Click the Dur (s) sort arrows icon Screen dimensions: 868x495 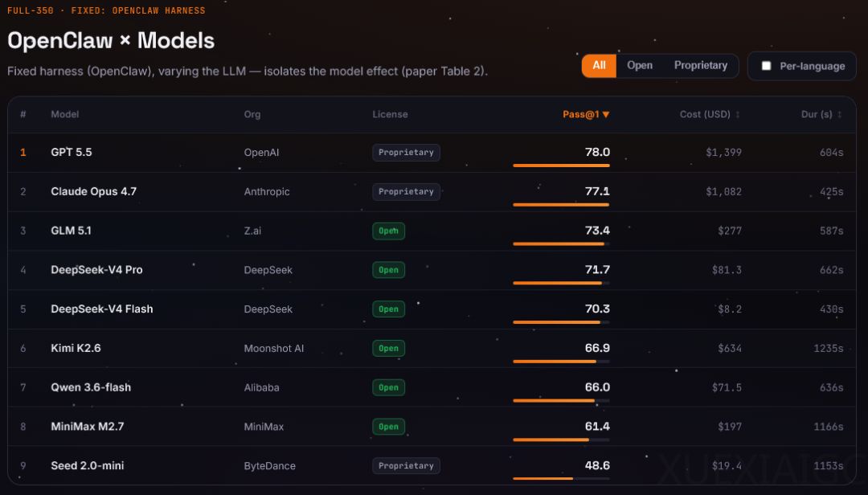(839, 115)
